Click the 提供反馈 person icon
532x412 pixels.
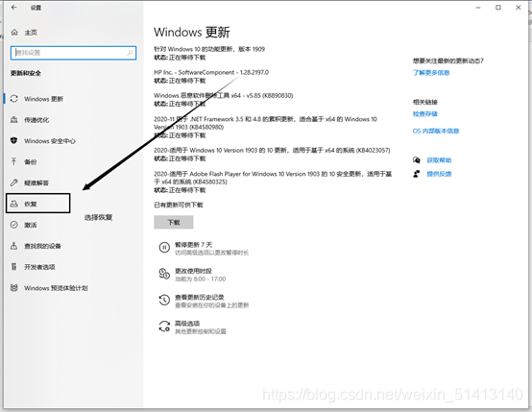pyautogui.click(x=417, y=174)
